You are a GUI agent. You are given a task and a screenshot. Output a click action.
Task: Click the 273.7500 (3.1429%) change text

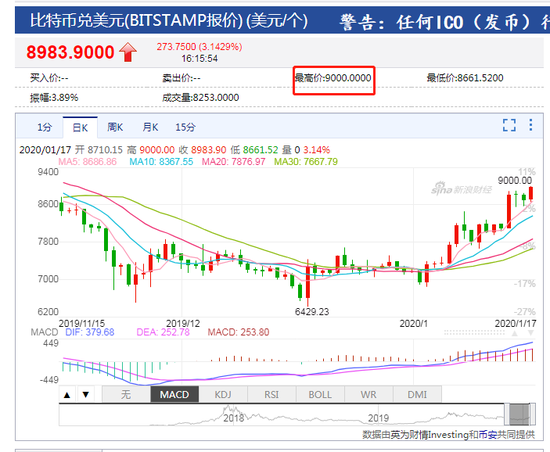coord(199,47)
